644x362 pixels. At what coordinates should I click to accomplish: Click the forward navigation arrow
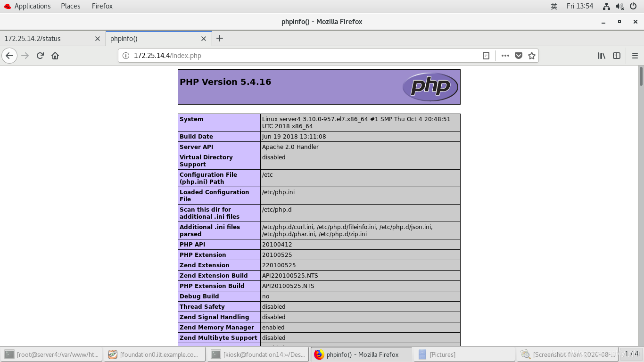click(25, 56)
